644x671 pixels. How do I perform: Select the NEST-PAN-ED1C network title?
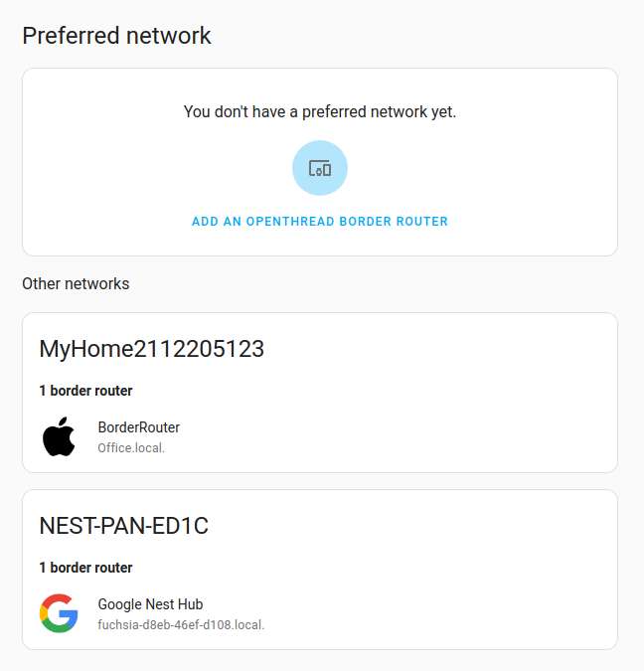pos(123,526)
